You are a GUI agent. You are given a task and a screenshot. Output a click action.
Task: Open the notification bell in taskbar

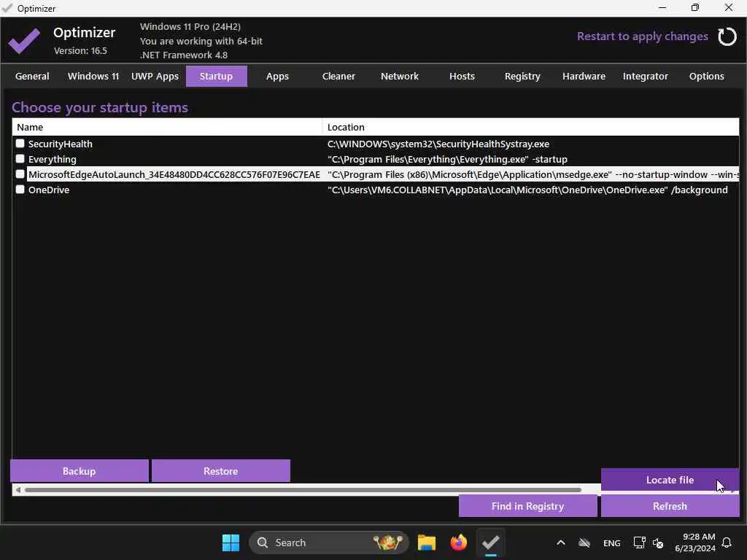[727, 542]
